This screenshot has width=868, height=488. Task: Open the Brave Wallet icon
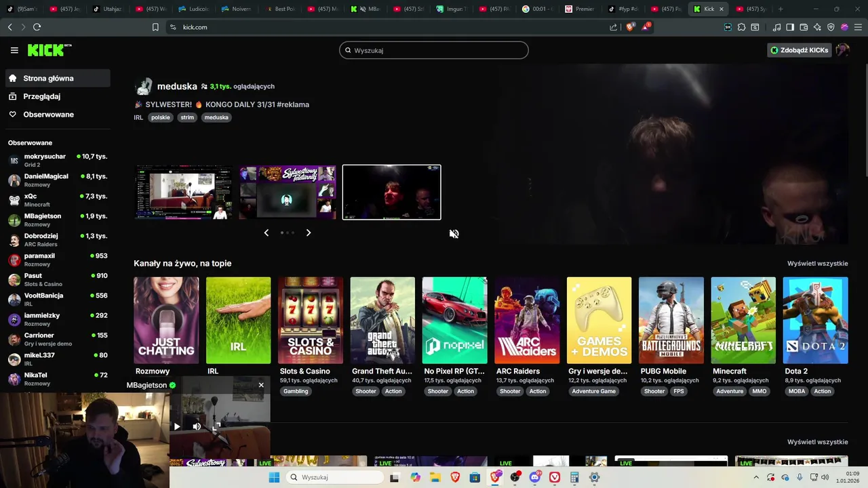(804, 27)
